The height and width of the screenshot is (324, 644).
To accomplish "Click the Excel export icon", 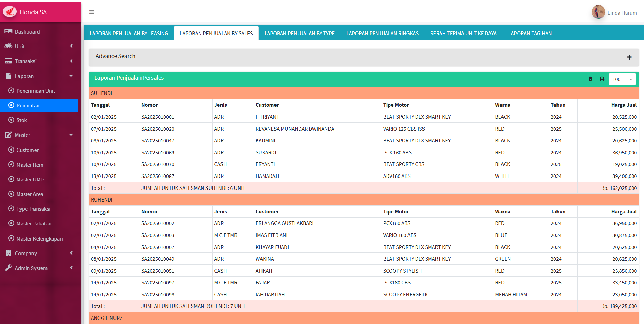I will pyautogui.click(x=590, y=79).
